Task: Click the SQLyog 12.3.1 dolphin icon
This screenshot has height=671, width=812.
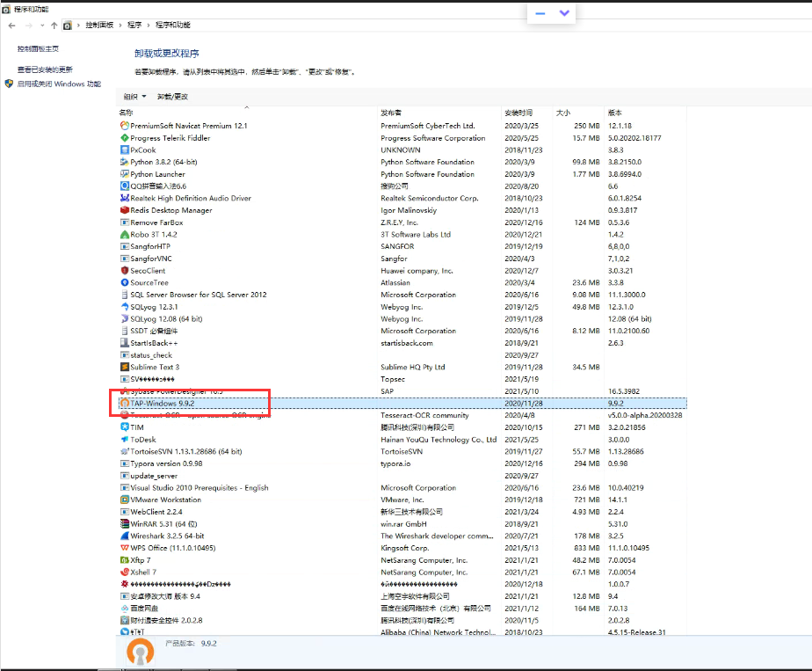Action: [124, 307]
